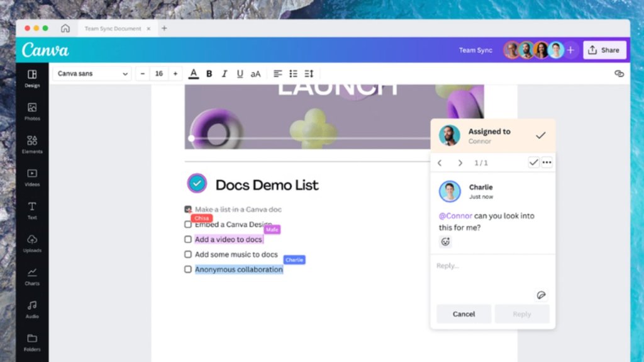Check the 'Embed a Canva Design' checkbox
This screenshot has width=644, height=362.
188,224
